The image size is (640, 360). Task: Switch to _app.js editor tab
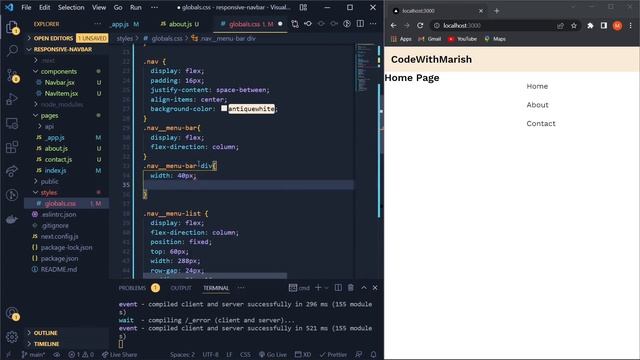click(125, 24)
